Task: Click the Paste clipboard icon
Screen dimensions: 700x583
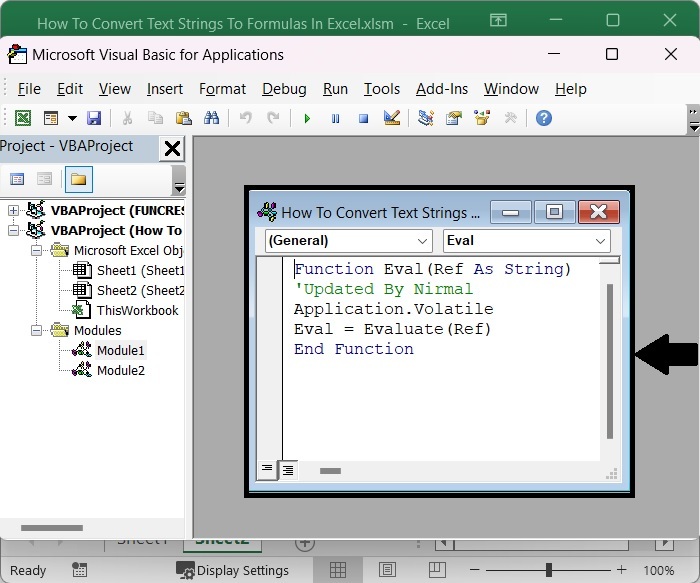Action: click(x=183, y=118)
